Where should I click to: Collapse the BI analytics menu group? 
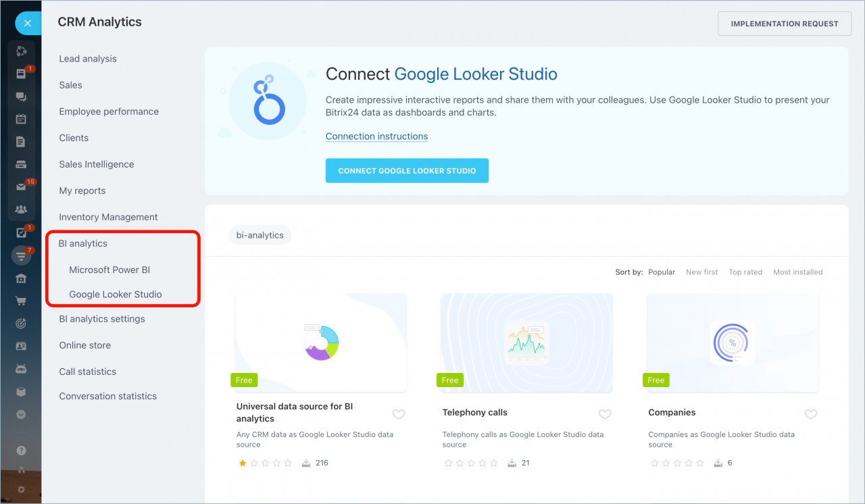pos(83,243)
